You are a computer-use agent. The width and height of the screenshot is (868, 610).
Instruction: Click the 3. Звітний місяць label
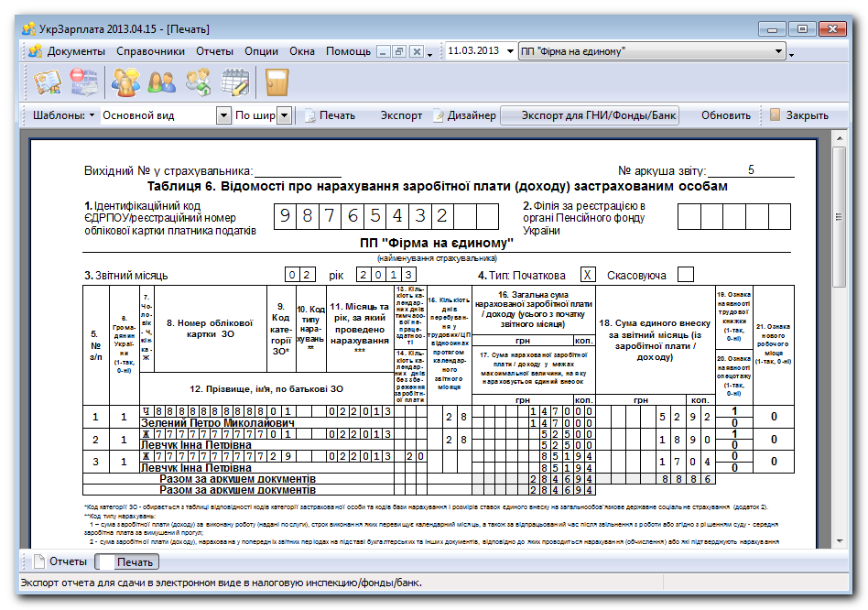tap(125, 275)
